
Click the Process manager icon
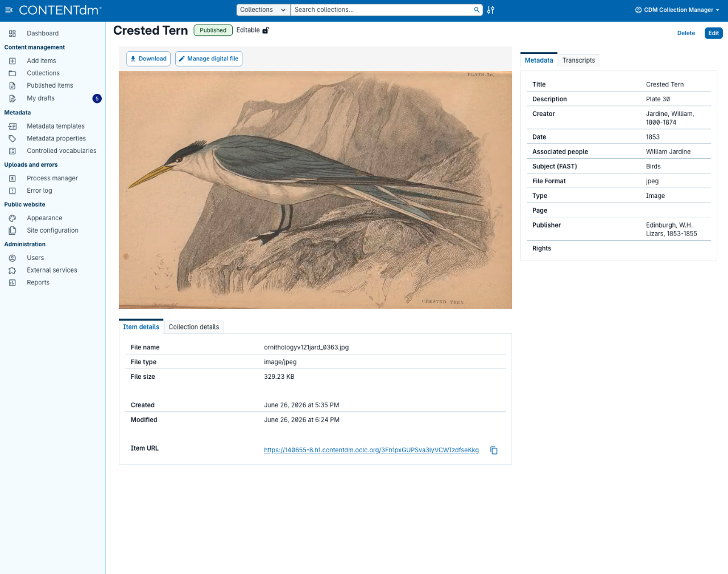[x=13, y=179]
